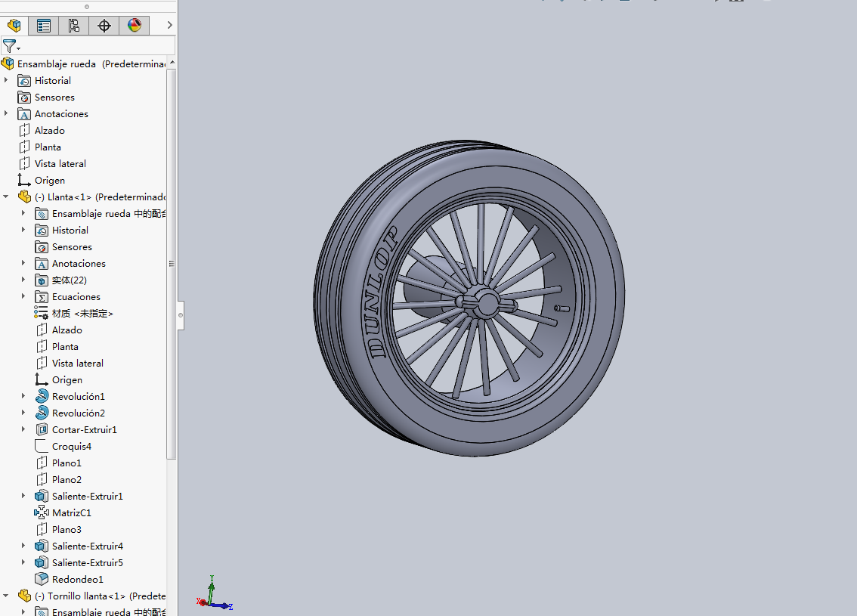Open the DisplayManager color sphere tab
Image resolution: width=857 pixels, height=616 pixels.
(x=135, y=25)
